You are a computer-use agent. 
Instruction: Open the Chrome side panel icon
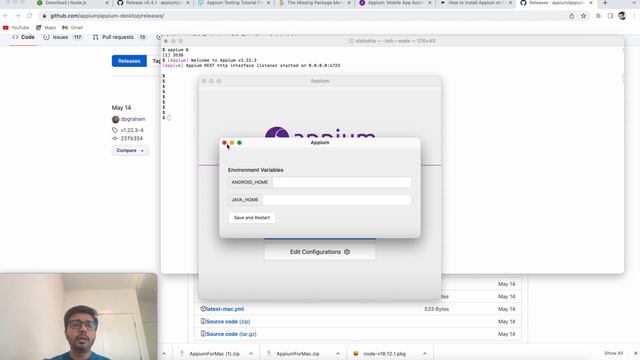(x=610, y=16)
